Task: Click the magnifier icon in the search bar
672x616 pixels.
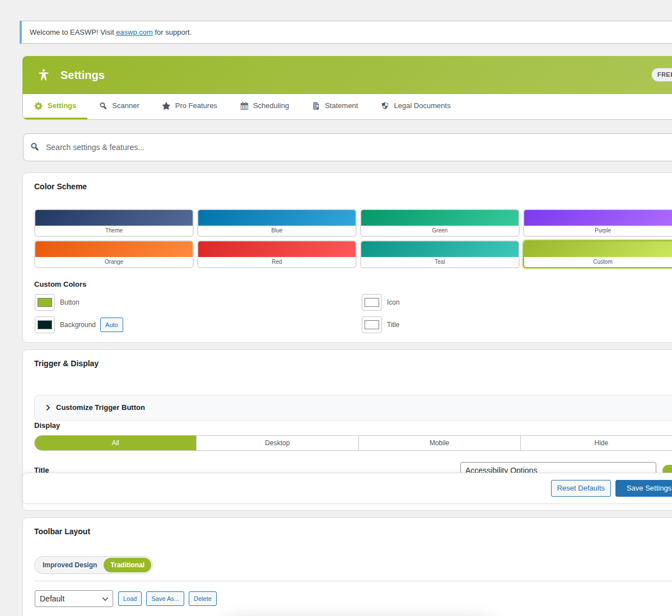Action: pos(35,147)
